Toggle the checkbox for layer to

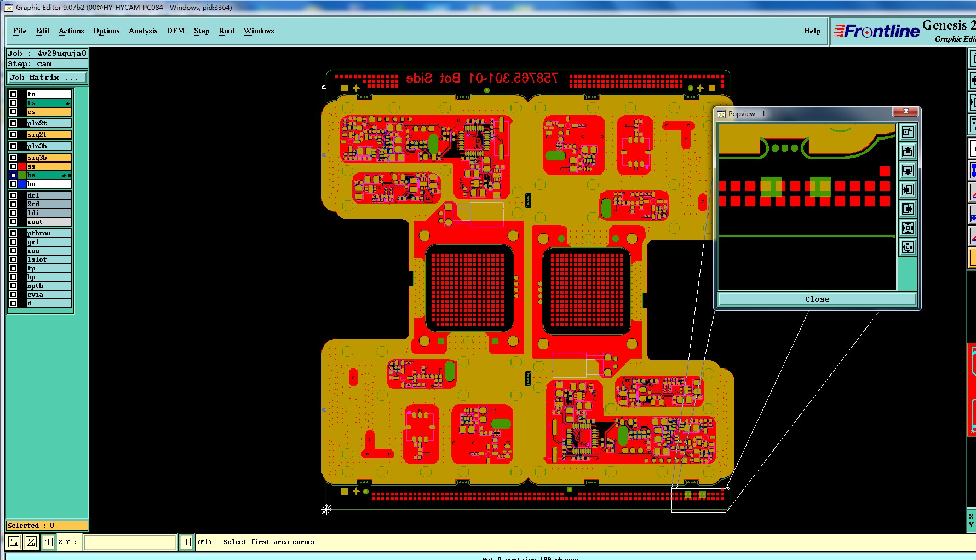(x=13, y=94)
